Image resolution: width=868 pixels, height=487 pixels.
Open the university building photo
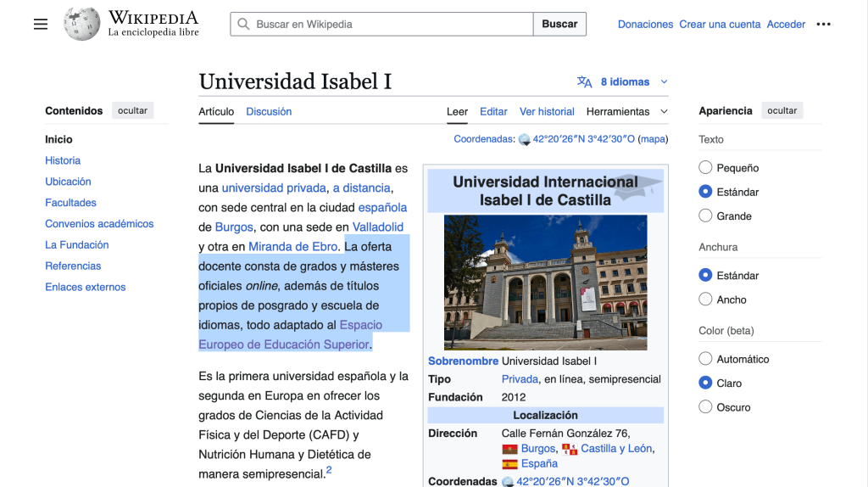coord(545,283)
